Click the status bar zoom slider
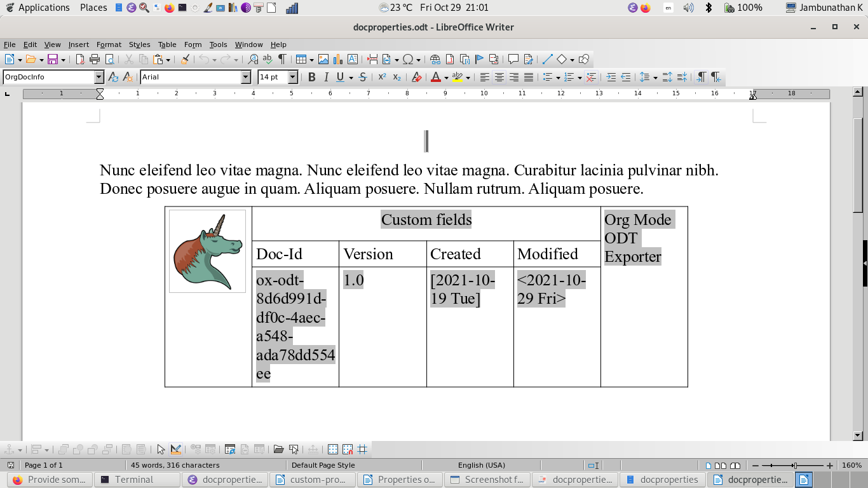The image size is (868, 488). click(796, 466)
